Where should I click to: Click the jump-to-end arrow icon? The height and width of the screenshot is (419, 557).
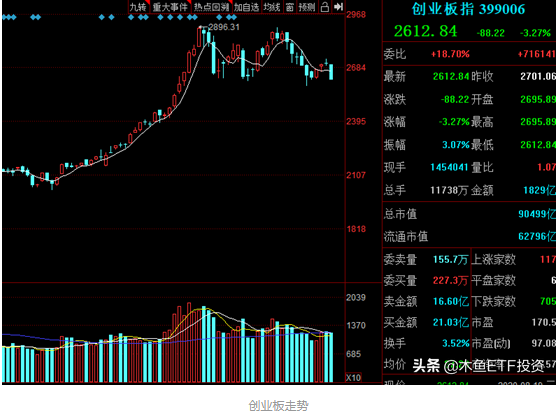(x=339, y=6)
